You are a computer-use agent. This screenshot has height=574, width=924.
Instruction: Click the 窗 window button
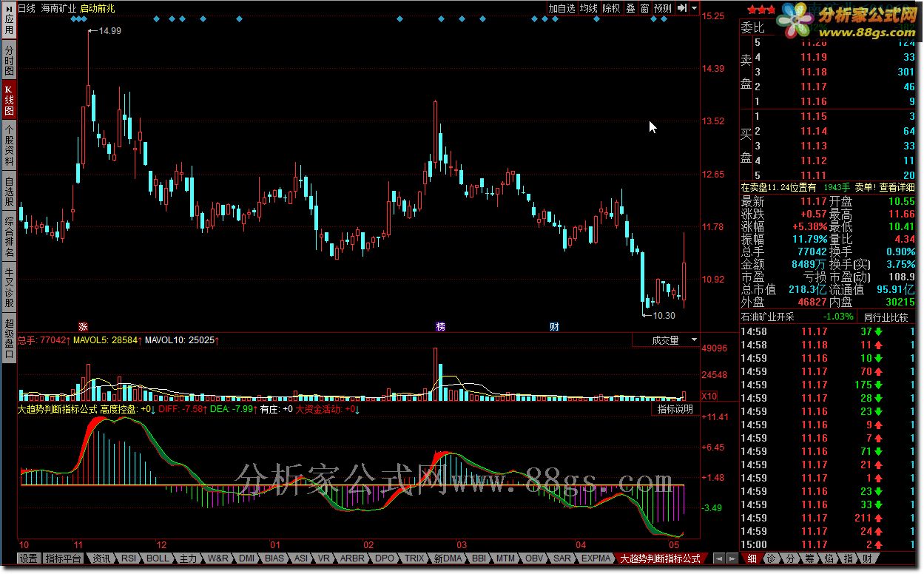(x=644, y=8)
